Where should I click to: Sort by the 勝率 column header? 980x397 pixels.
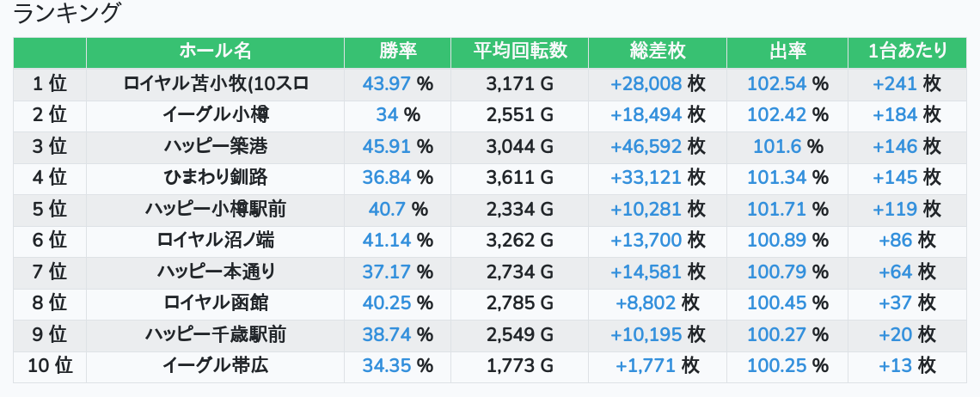coord(397,52)
